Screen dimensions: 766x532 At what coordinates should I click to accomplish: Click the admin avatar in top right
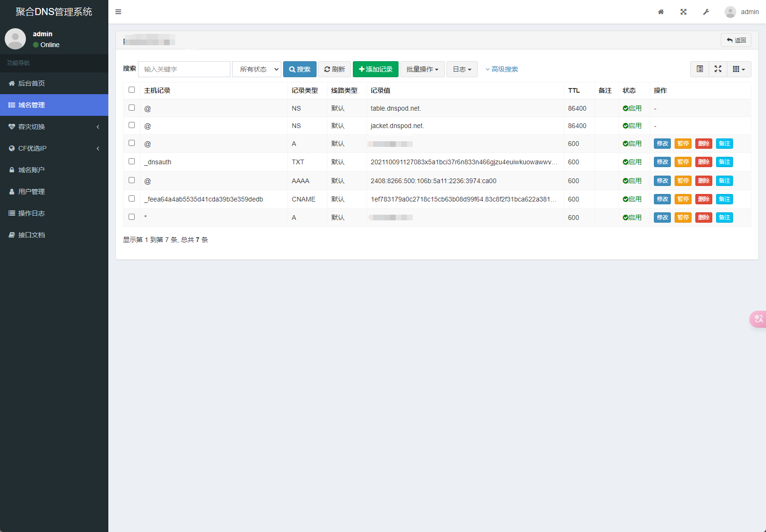coord(730,12)
